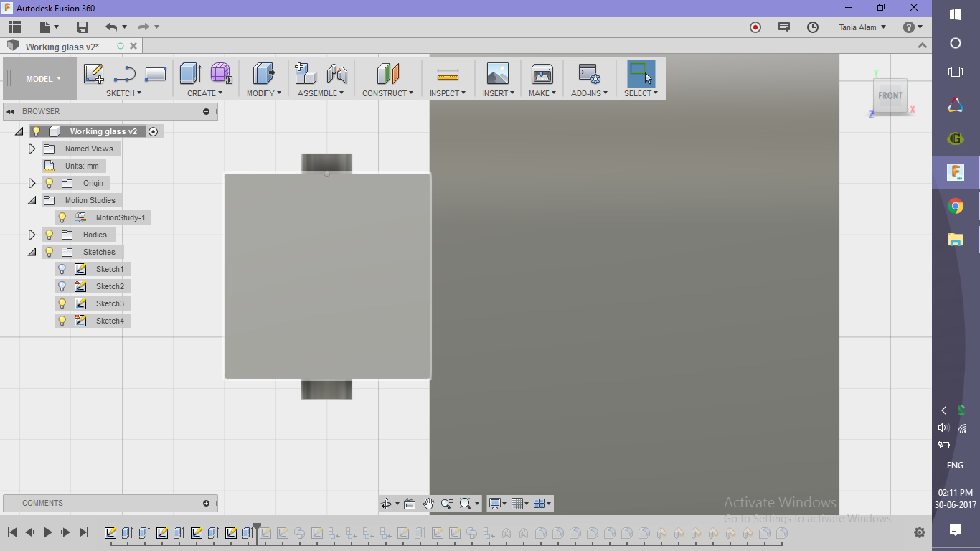
Task: Activate radio button beside Working glass v2
Action: 153,131
